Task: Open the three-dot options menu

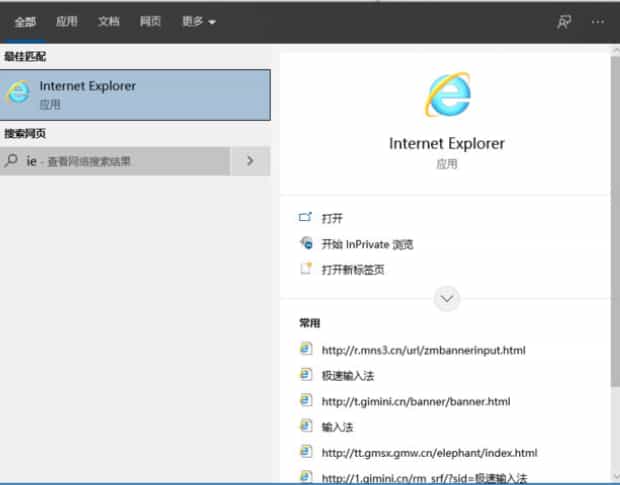Action: click(598, 21)
